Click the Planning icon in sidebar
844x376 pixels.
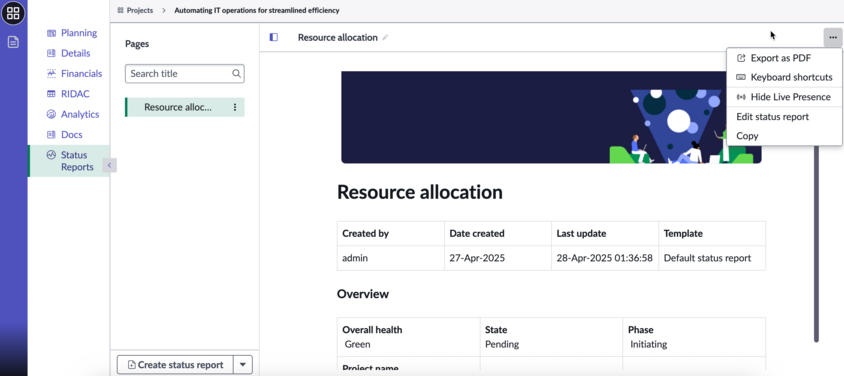click(x=51, y=33)
